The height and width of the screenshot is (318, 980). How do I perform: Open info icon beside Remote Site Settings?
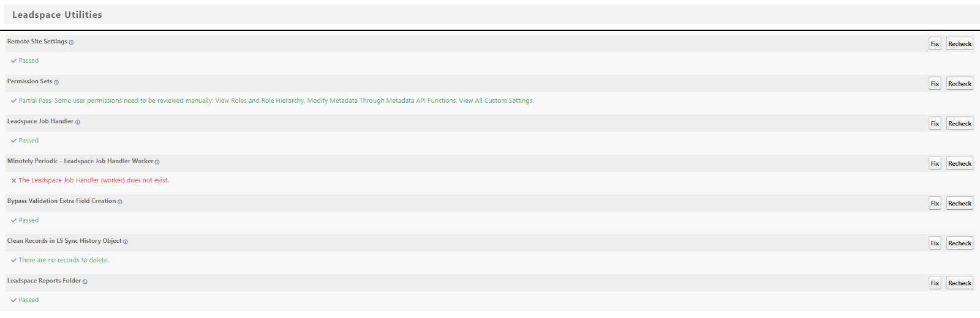71,42
